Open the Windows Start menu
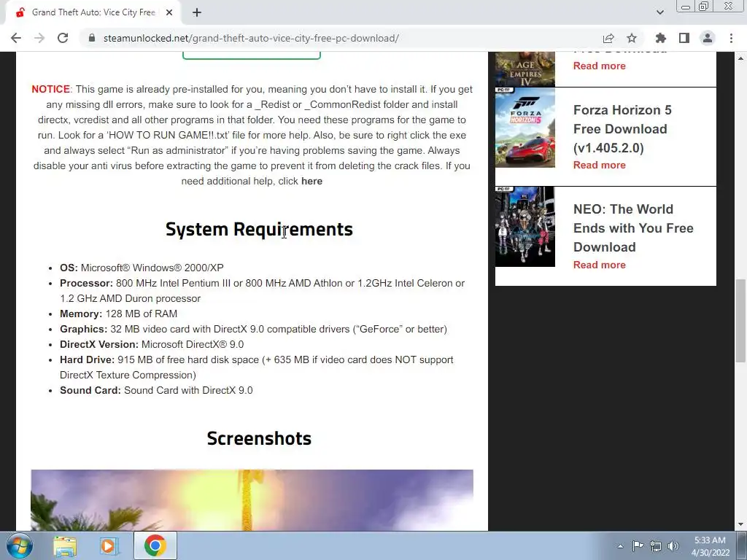The width and height of the screenshot is (747, 560). point(20,545)
